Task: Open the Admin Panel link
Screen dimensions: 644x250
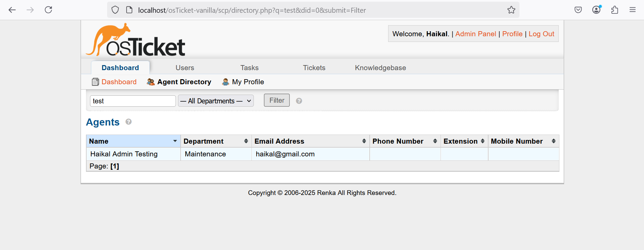Action: pos(475,34)
